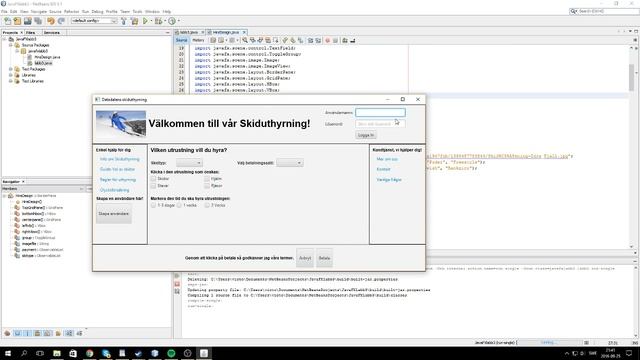This screenshot has height=360, width=640.
Task: Collapse the Source Packages tree node
Action: pos(11,45)
